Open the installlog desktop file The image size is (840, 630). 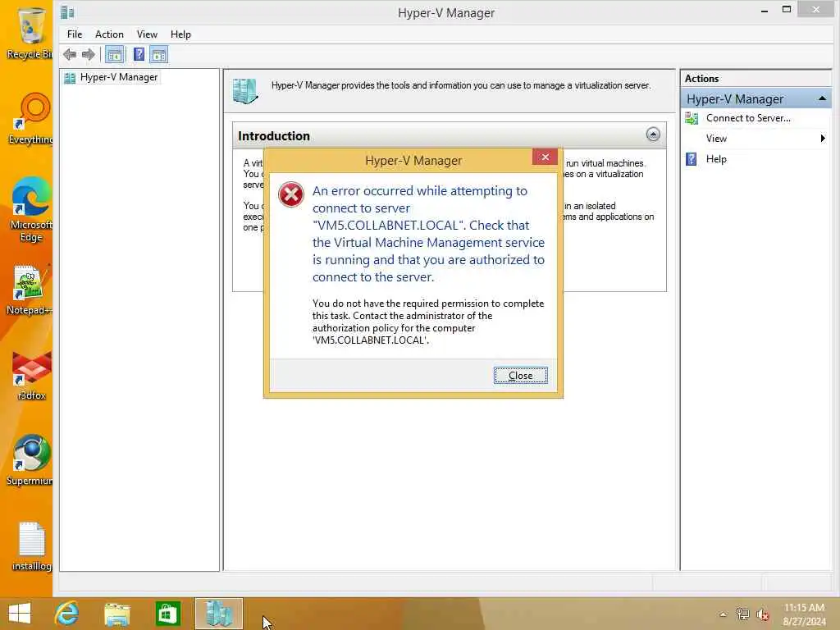32,546
